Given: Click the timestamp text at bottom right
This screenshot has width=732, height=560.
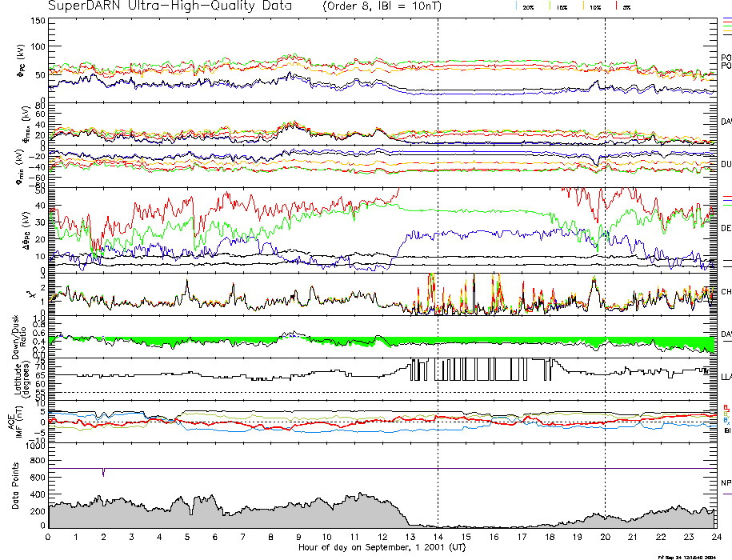Looking at the screenshot, I should [688, 556].
